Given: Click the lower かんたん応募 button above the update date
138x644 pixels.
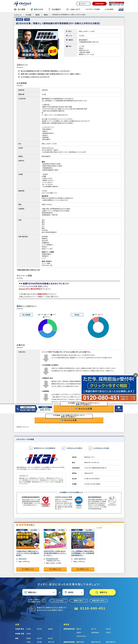Looking at the screenshot, I should point(69,420).
